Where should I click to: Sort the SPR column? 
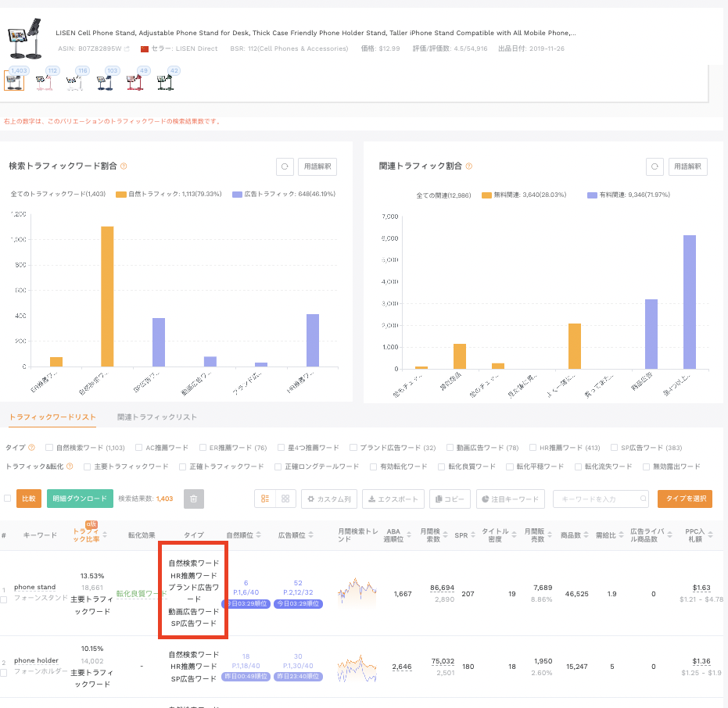coord(472,535)
